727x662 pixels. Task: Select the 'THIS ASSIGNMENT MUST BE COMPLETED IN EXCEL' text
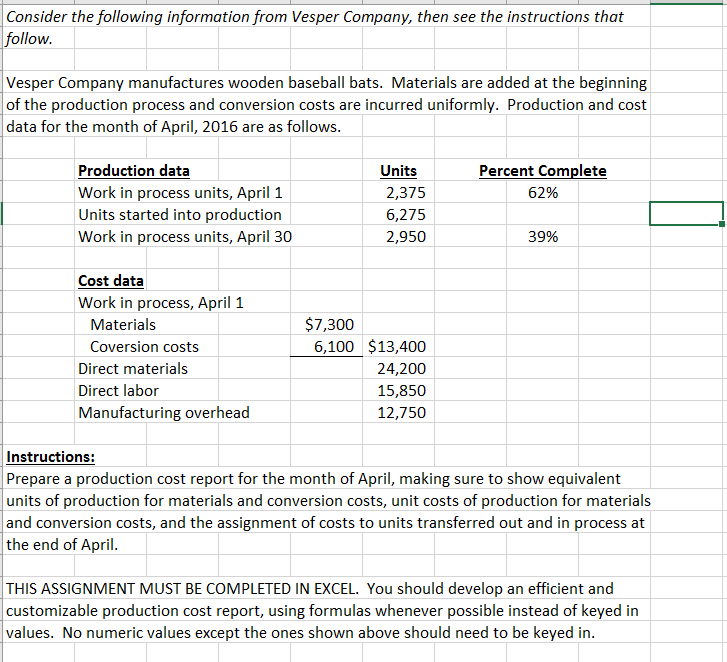pyautogui.click(x=183, y=589)
